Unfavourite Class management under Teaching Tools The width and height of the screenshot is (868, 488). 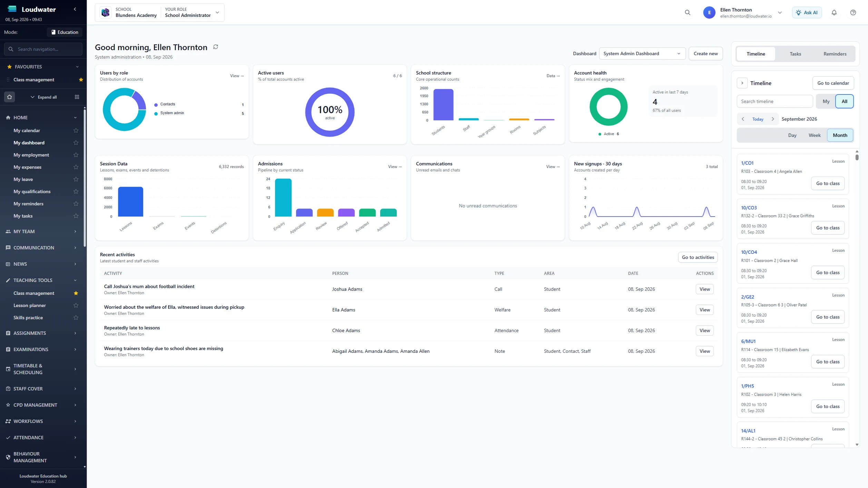point(76,293)
